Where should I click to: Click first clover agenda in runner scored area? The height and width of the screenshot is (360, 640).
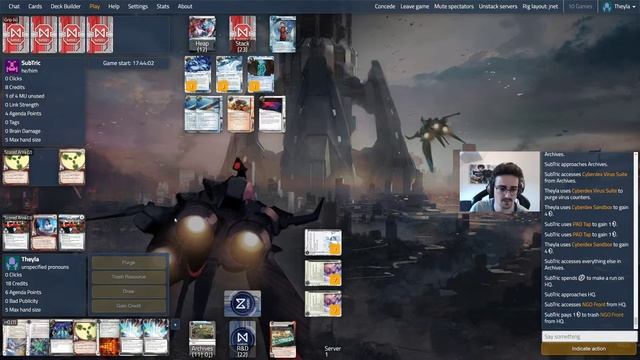[16, 167]
